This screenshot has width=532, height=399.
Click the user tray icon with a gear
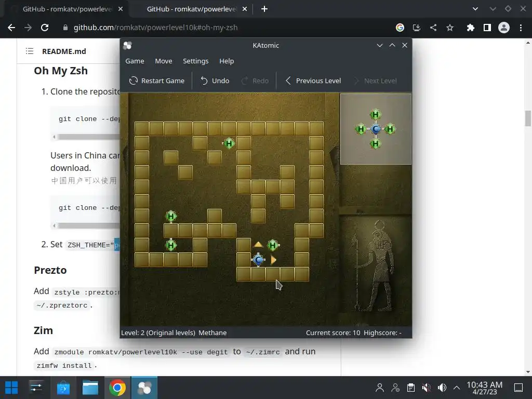pyautogui.click(x=395, y=388)
